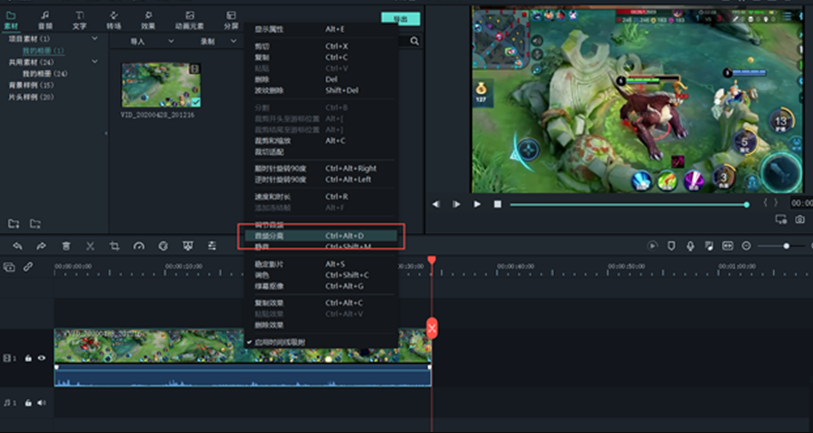
Task: Lock audio track 1 with its padlock
Action: [28, 403]
